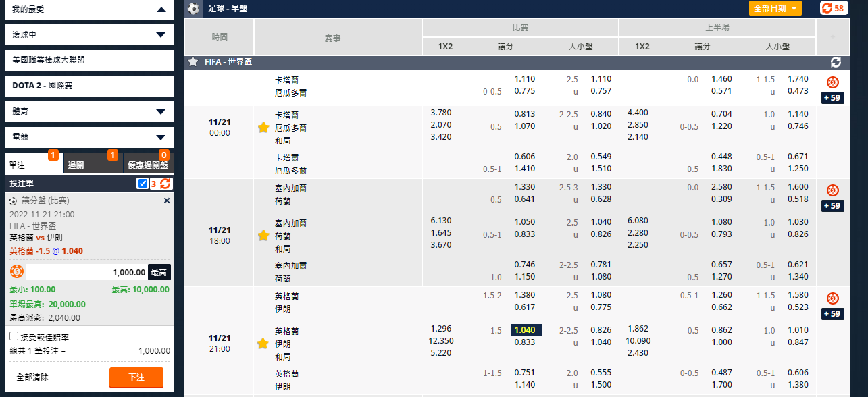The image size is (868, 397).
Task: Click the FIFA 世界盃 header star icon
Action: 193,62
